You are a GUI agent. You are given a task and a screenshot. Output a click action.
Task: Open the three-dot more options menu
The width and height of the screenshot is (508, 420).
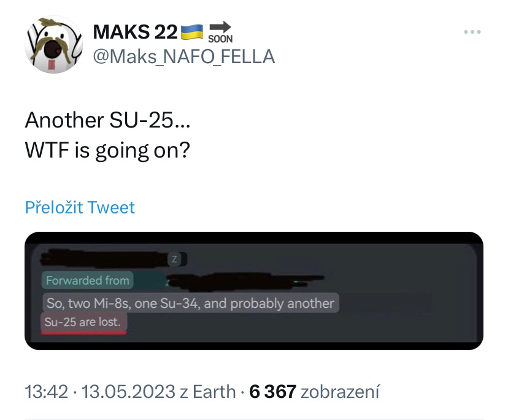coord(472,32)
